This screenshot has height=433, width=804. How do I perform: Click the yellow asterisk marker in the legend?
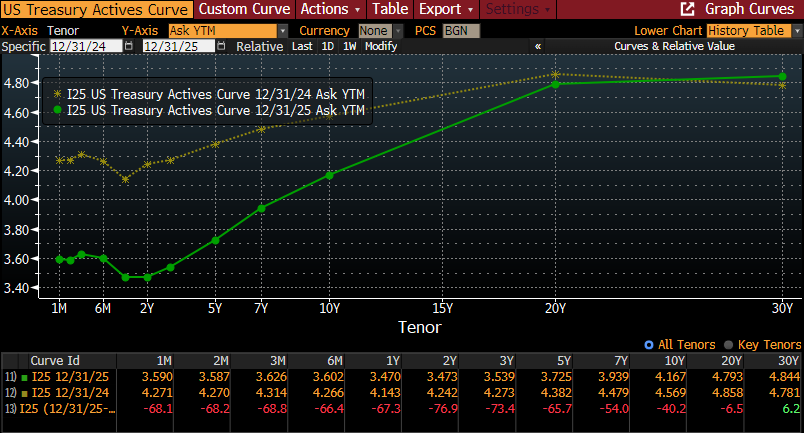coord(57,93)
